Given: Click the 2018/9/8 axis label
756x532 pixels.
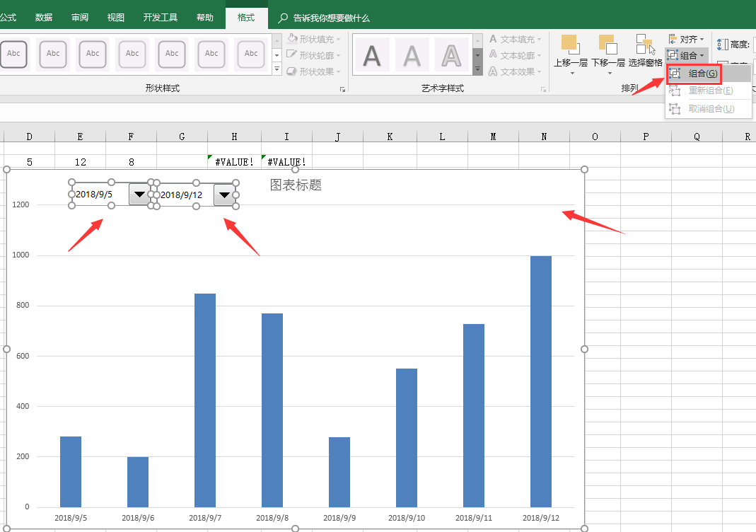Looking at the screenshot, I should point(272,518).
